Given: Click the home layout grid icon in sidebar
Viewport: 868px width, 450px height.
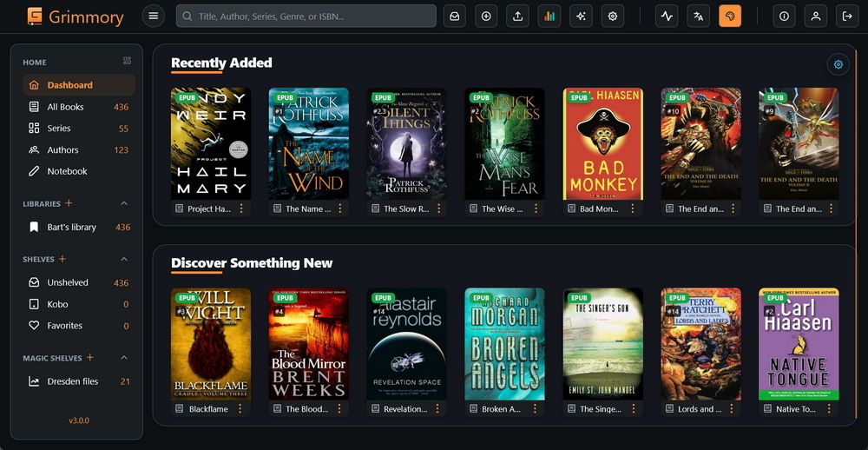Looking at the screenshot, I should [x=127, y=61].
